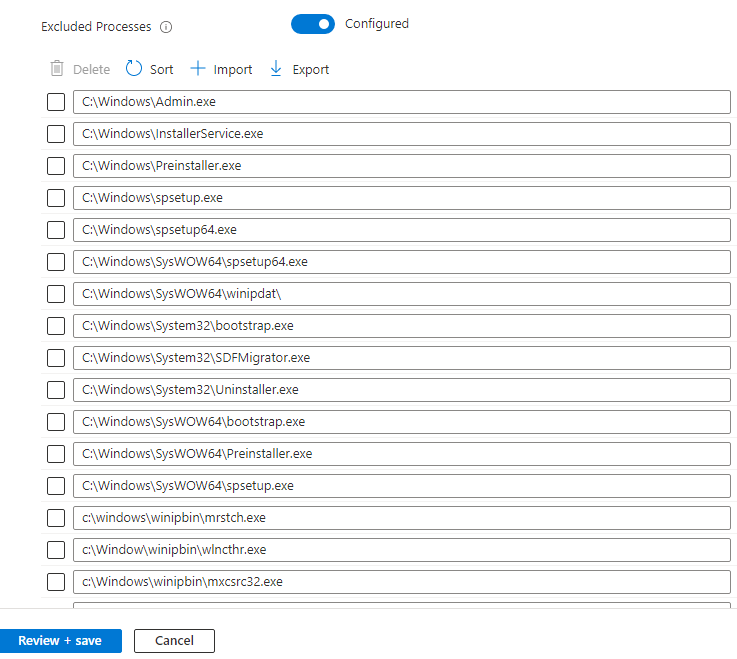Edit the SysWOW64\Preinstaller.exe field

coord(401,454)
